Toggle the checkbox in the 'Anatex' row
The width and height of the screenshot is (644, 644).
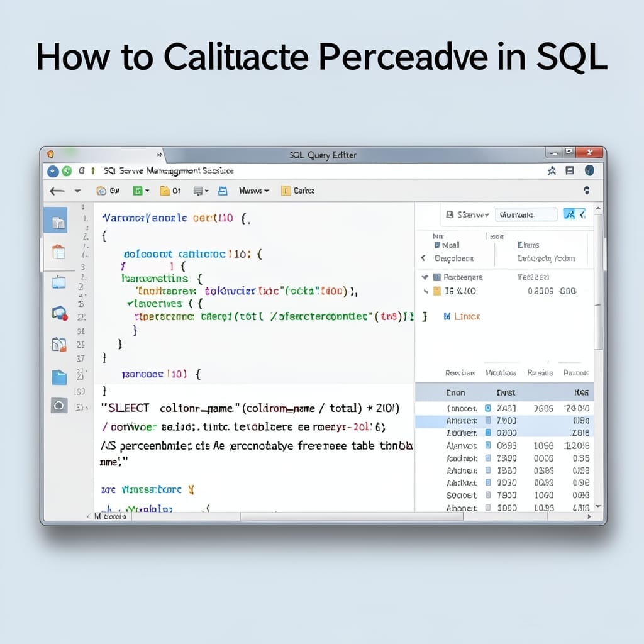coord(488,420)
